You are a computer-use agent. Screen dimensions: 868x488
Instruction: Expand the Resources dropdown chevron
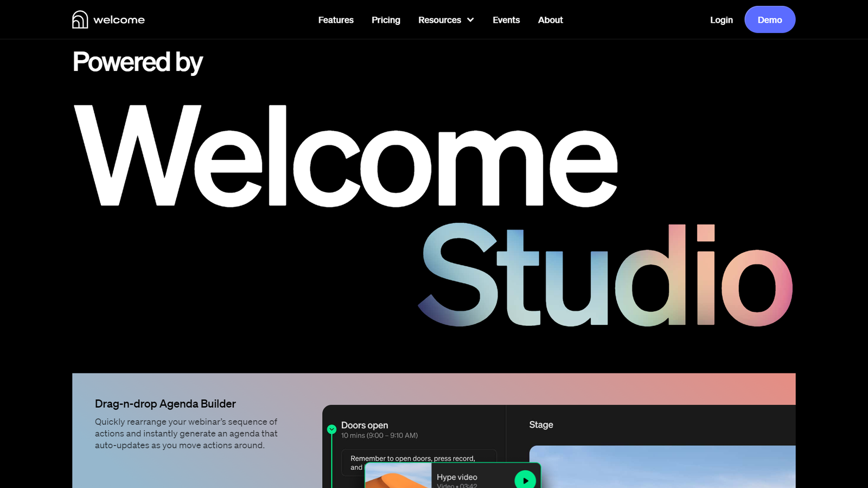coord(470,20)
